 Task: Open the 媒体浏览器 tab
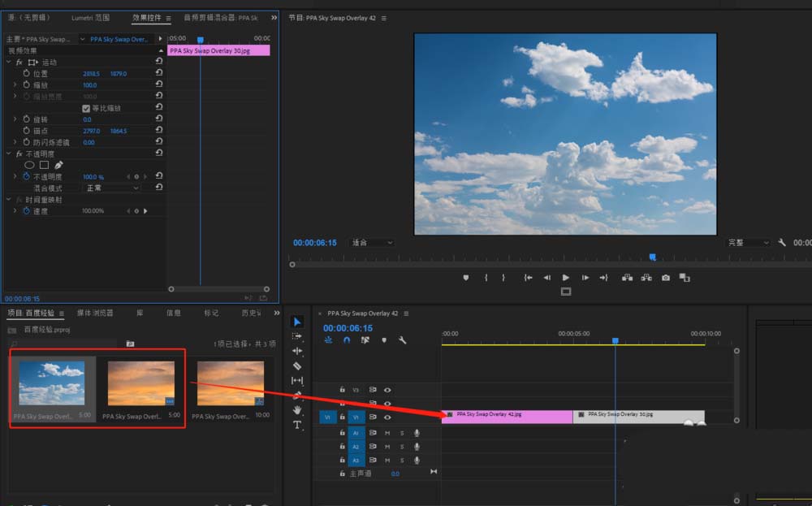(x=95, y=313)
